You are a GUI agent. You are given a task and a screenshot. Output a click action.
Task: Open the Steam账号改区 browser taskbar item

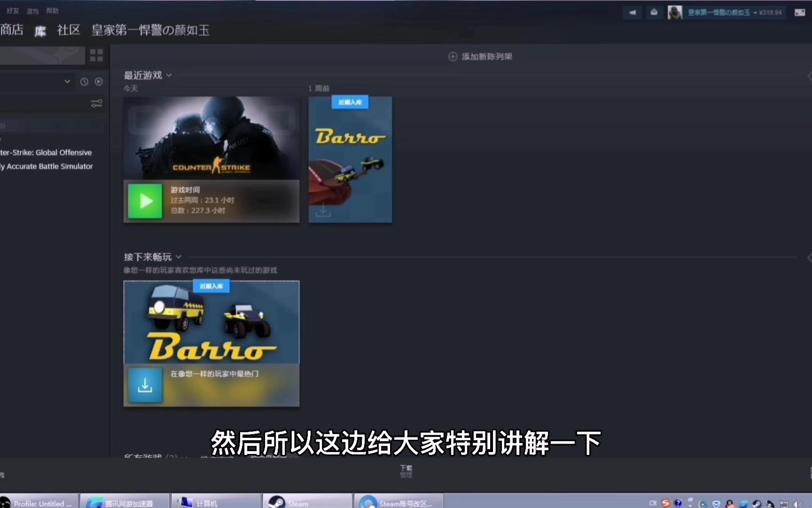tap(398, 501)
